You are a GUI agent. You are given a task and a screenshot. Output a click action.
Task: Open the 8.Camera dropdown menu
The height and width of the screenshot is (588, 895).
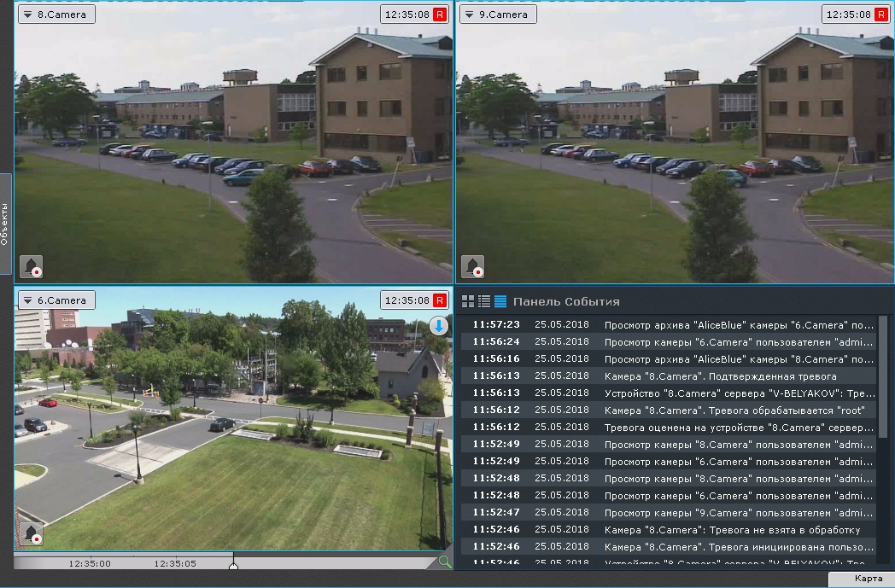coord(28,15)
